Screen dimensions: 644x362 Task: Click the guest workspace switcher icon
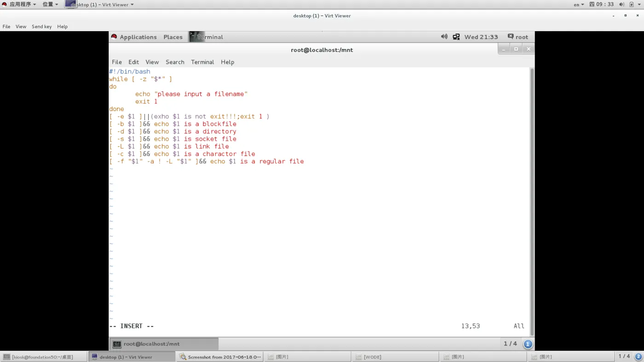coord(528,344)
